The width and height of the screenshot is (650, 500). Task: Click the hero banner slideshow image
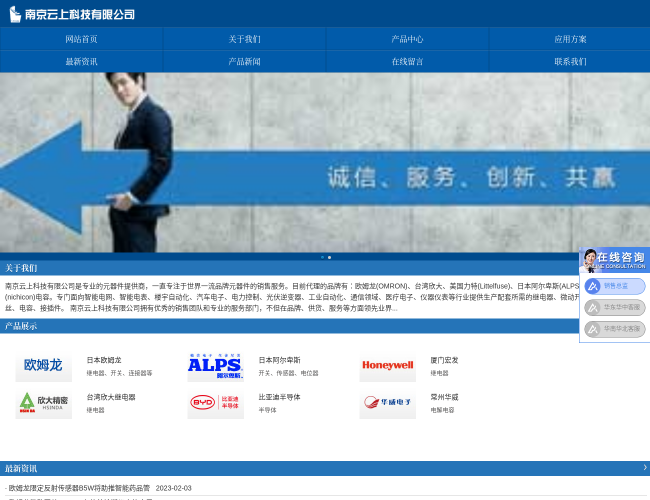(325, 162)
